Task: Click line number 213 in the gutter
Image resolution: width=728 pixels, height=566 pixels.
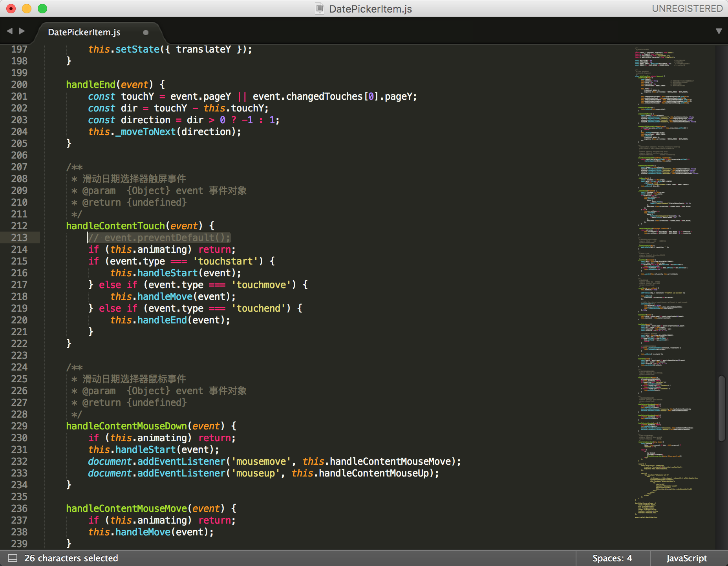Action: 19,237
